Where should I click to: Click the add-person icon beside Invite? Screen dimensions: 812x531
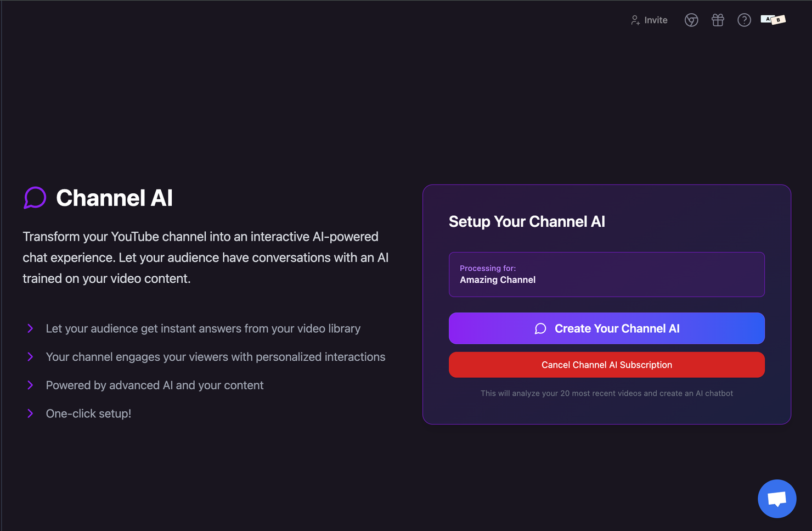[635, 20]
